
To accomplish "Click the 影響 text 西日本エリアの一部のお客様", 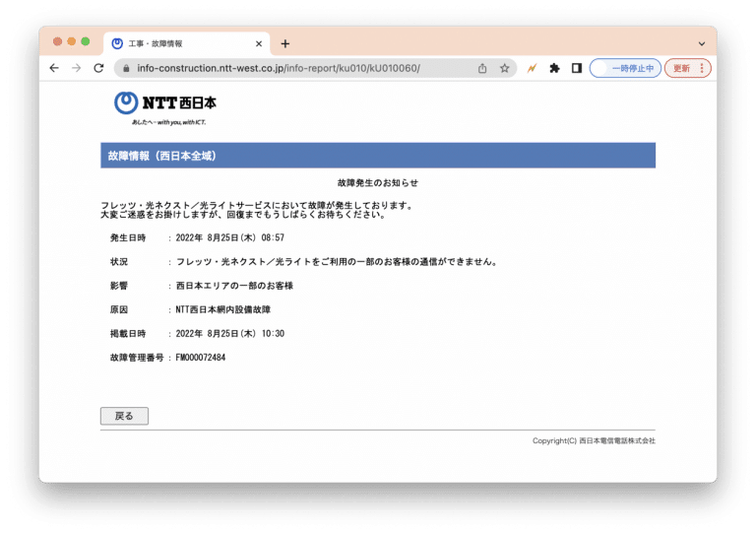I will (234, 286).
